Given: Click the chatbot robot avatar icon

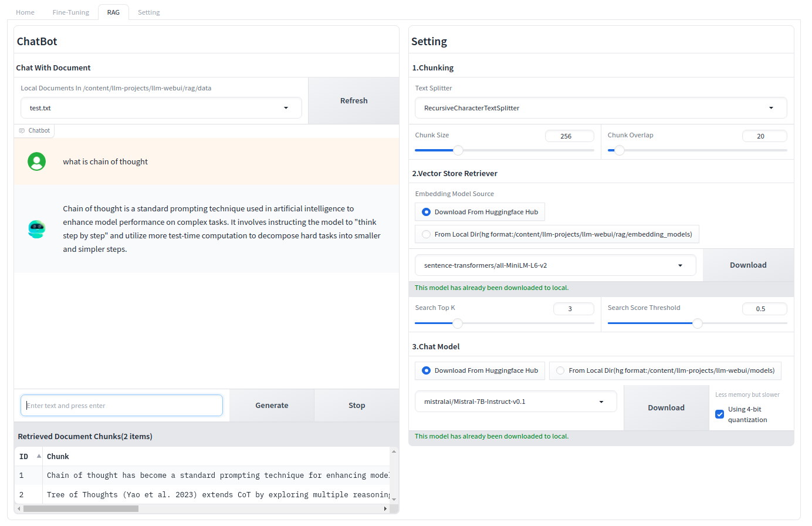Looking at the screenshot, I should (x=36, y=229).
